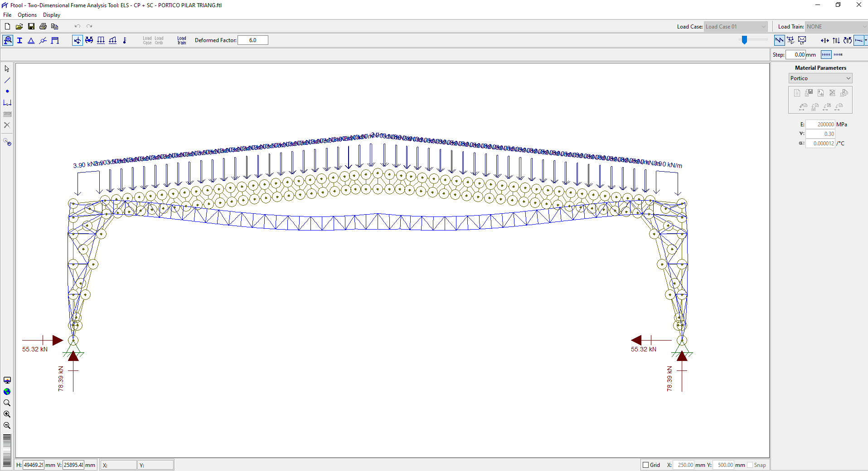This screenshot has height=471, width=868.
Task: Click the fit world to screen icon
Action: point(7,392)
